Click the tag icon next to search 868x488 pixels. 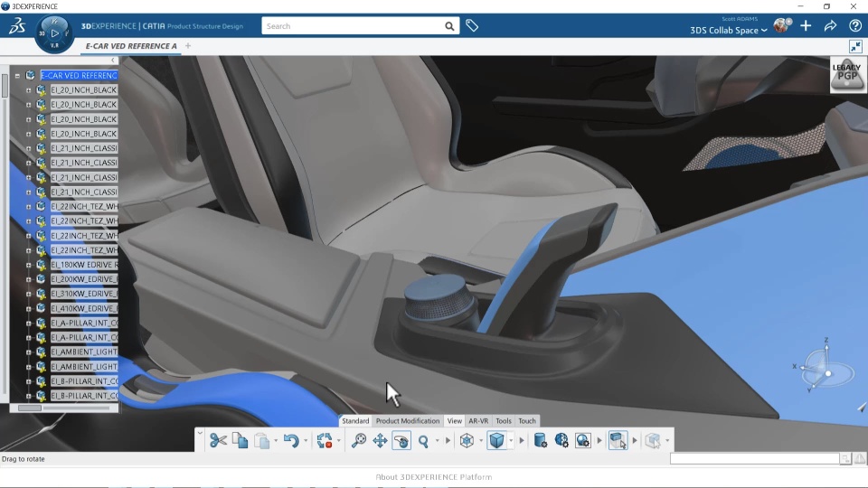click(x=472, y=25)
